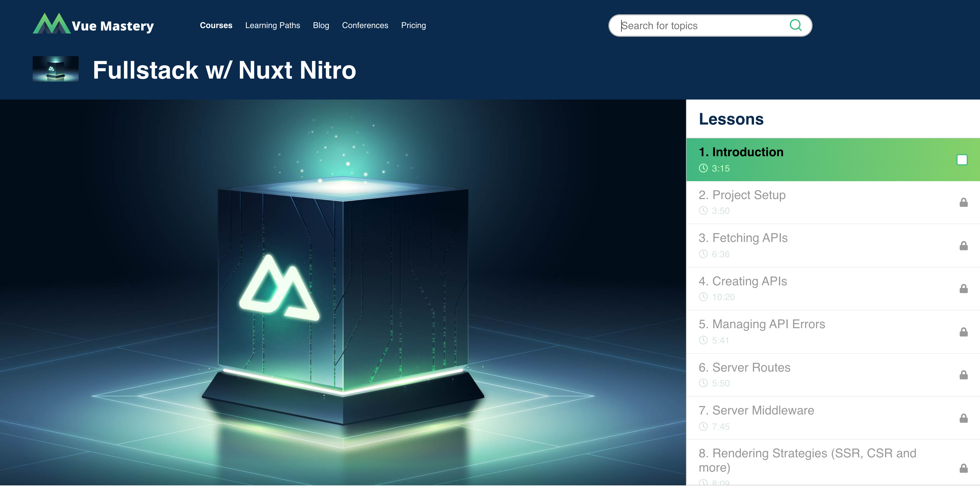Click the 3:50 duration text
Screen dimensions: 980x490
[720, 211]
